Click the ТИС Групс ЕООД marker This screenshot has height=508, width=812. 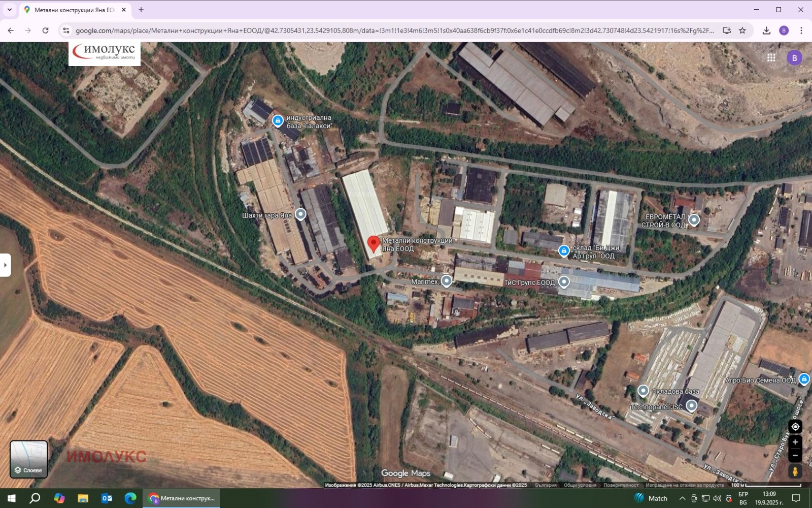point(564,281)
